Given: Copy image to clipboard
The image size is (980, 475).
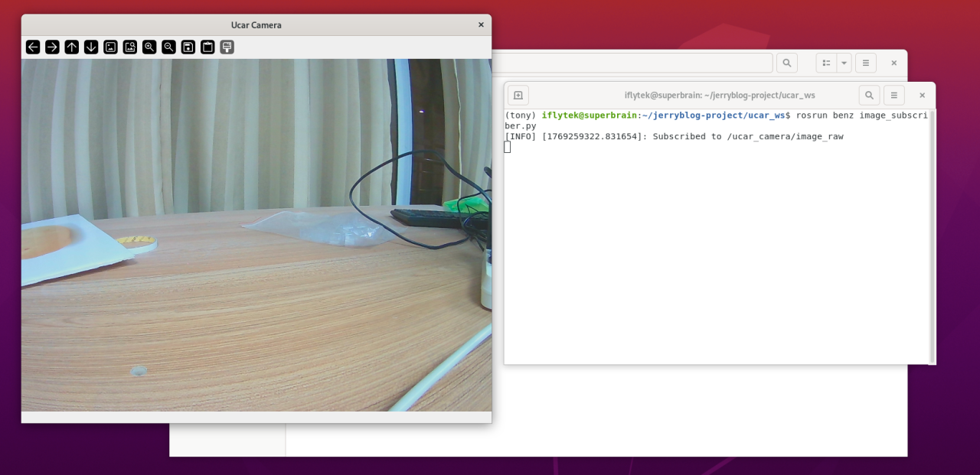Looking at the screenshot, I should click(x=207, y=47).
